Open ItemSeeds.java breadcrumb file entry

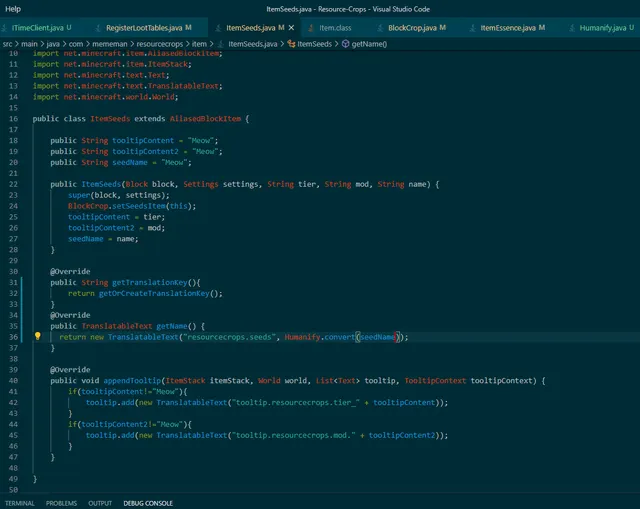click(252, 44)
